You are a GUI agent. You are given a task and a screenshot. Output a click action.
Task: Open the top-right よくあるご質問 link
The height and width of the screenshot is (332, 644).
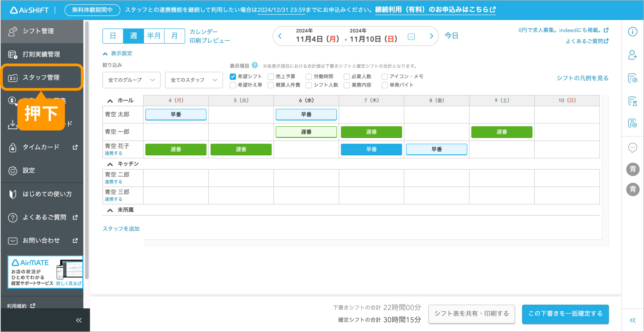pos(587,41)
